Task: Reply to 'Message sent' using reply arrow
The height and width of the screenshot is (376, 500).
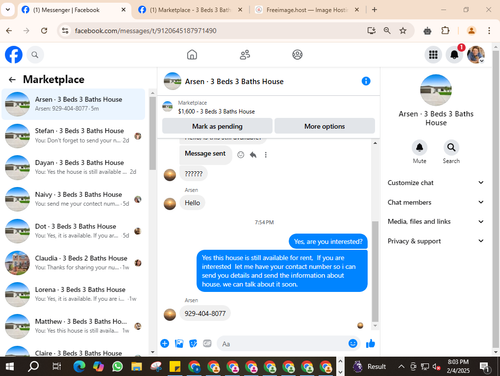Action: (253, 155)
